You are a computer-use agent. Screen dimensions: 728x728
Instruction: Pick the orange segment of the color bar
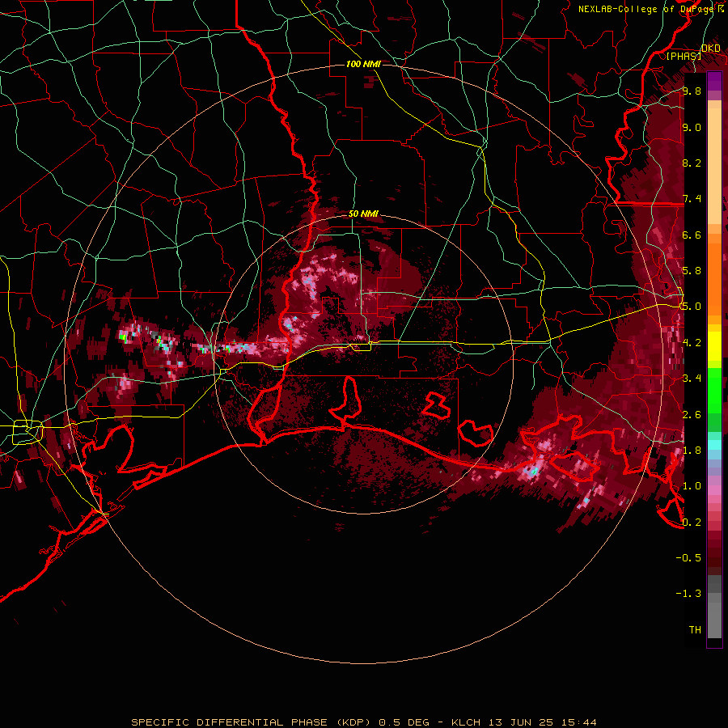pos(714,278)
